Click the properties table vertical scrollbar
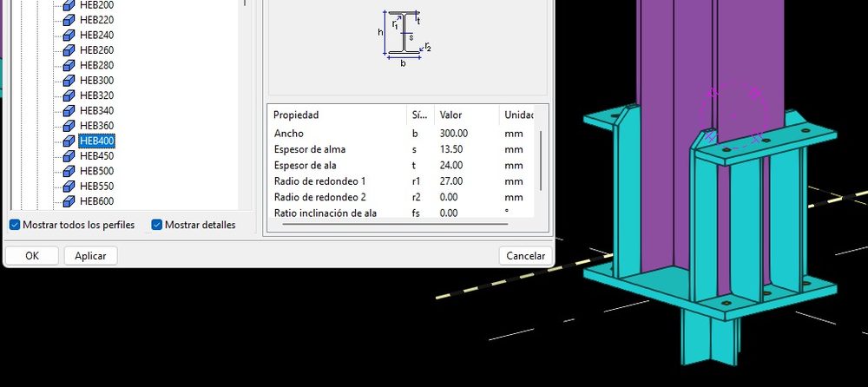 pyautogui.click(x=540, y=161)
